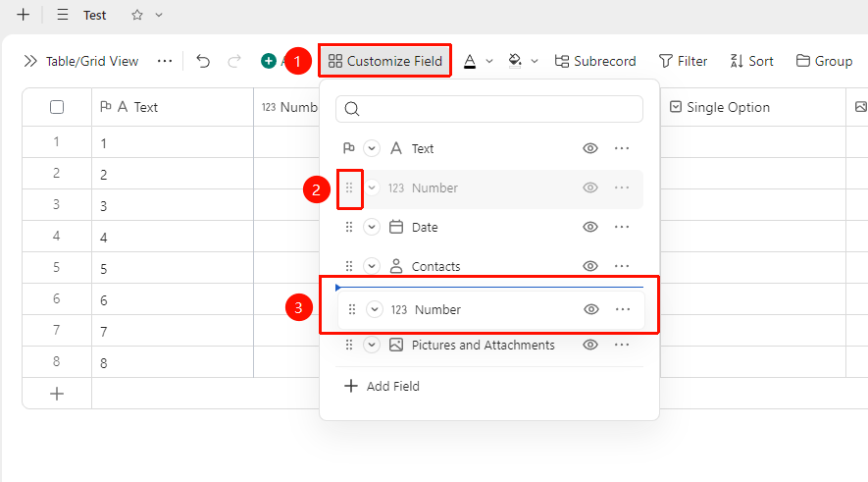Click the Contacts field name

point(435,266)
